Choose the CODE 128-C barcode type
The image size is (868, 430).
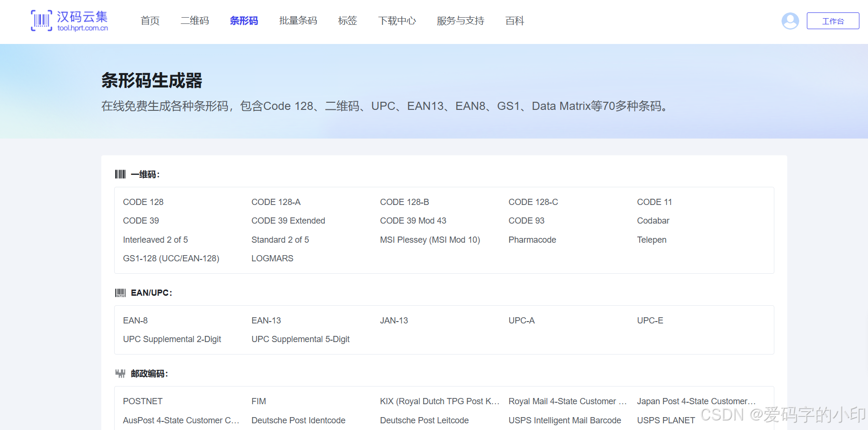click(x=533, y=202)
